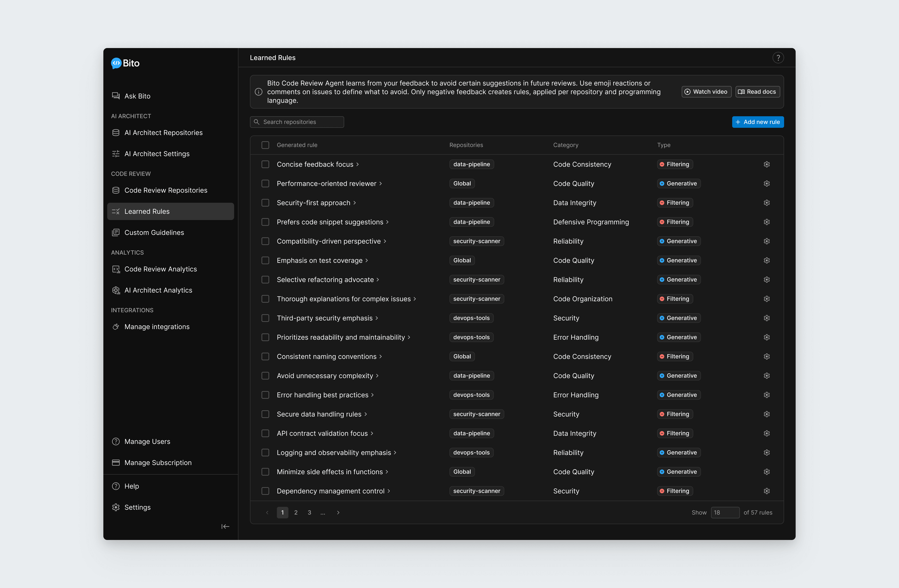The width and height of the screenshot is (899, 588).
Task: Open settings gear for Minimize side effects row
Action: coord(766,472)
